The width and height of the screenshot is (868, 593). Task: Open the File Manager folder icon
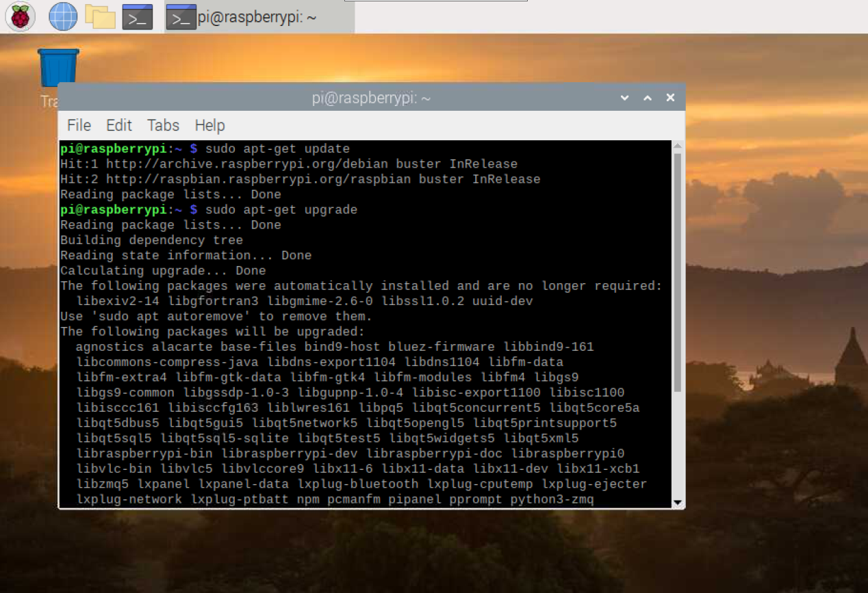coord(100,17)
